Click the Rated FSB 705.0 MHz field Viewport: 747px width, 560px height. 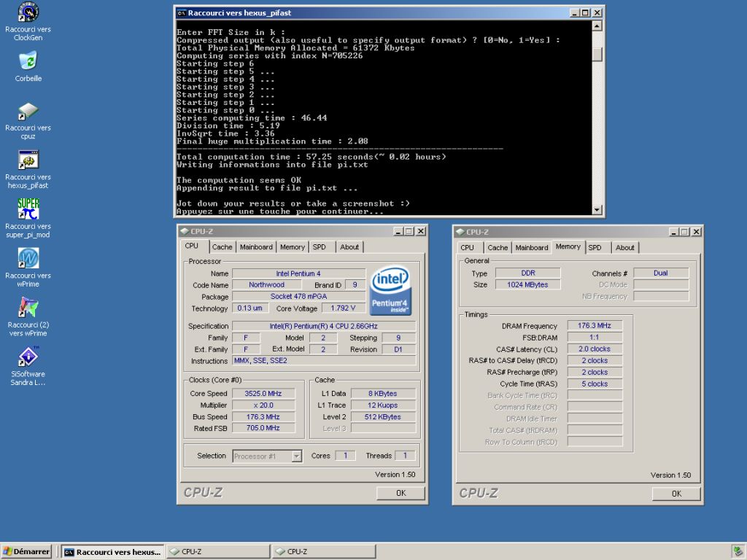click(263, 428)
